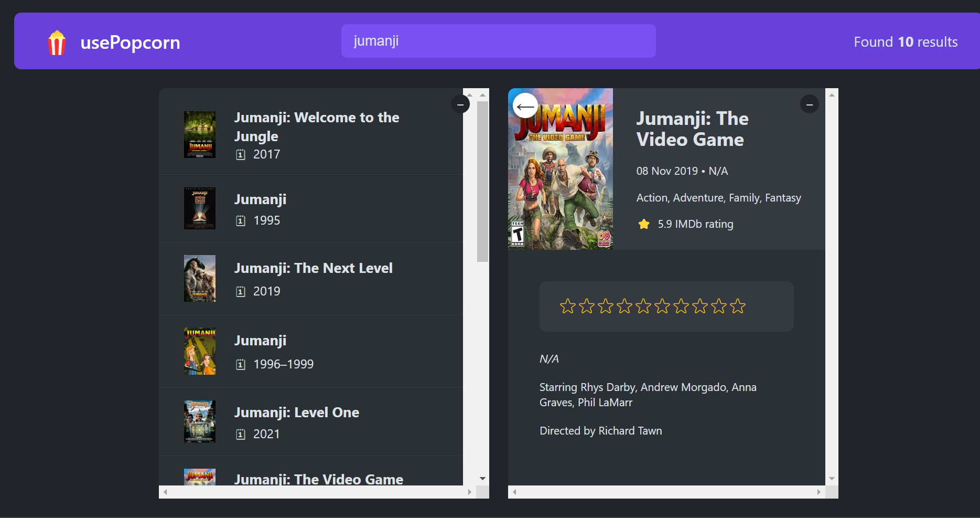980x518 pixels.
Task: Click the movie list vertical scrollbar thumb
Action: click(482, 181)
